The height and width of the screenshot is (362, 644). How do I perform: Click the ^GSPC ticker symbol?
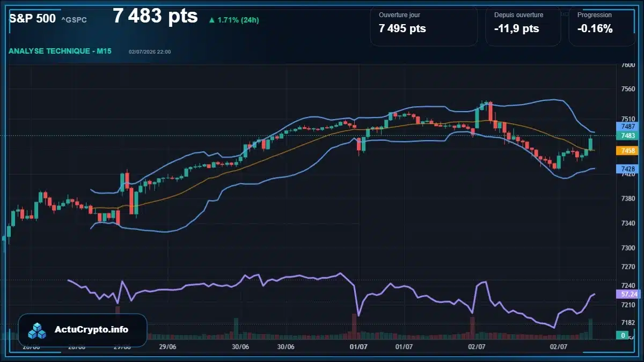click(74, 20)
